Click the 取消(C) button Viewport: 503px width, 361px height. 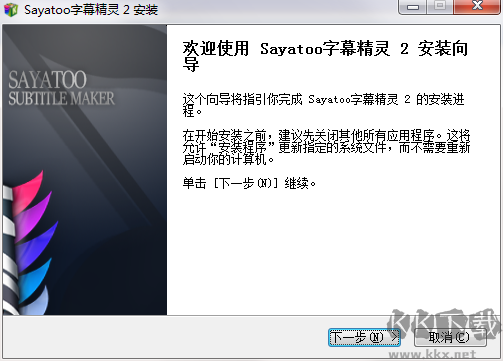pyautogui.click(x=450, y=337)
